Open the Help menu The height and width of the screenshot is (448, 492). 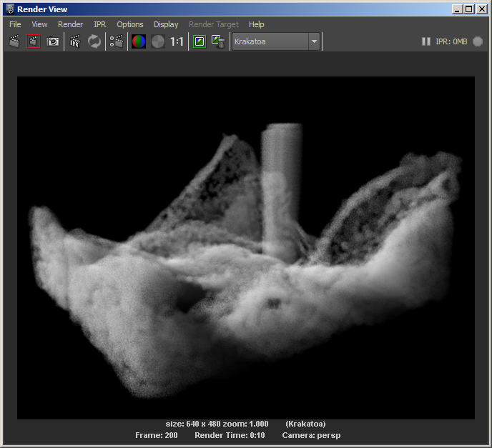tap(256, 24)
